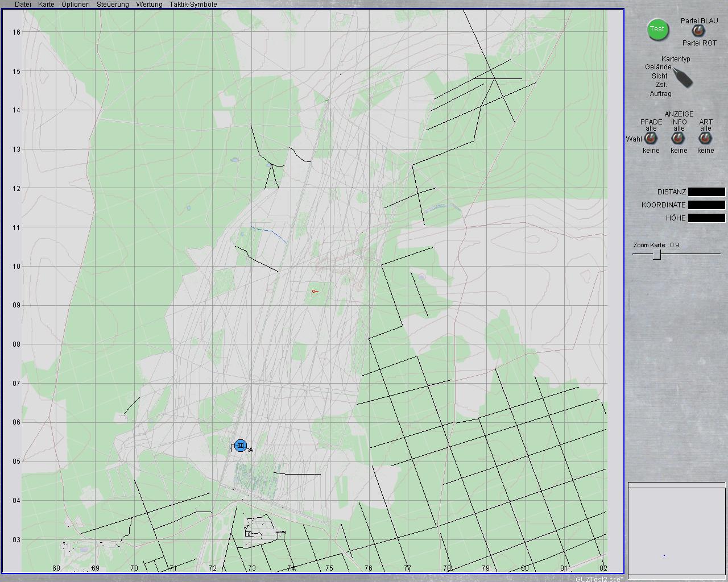The image size is (728, 582).
Task: Flip the Partei BLAU/ROT toggle switch
Action: tap(697, 32)
